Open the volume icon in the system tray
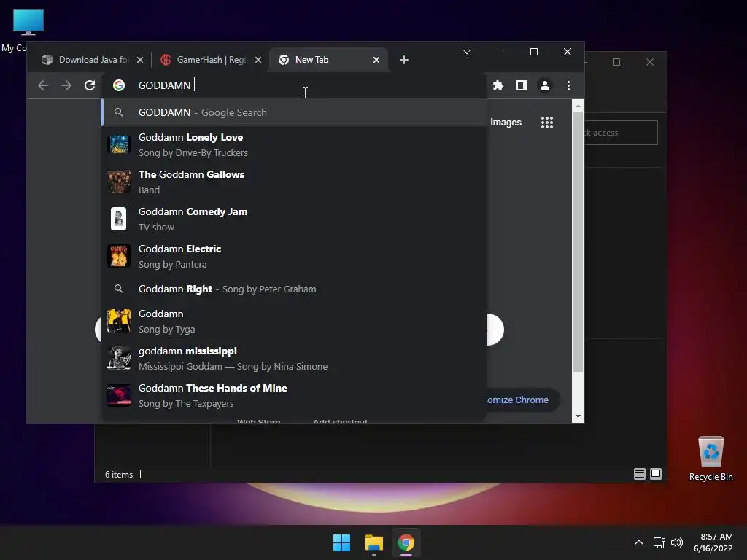This screenshot has width=747, height=560. click(x=676, y=542)
